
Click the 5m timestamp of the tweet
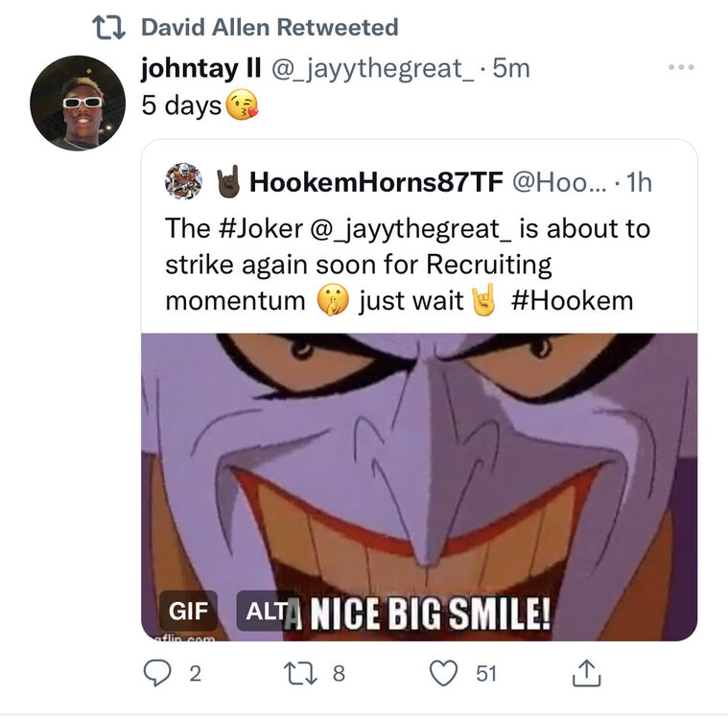coord(510,68)
